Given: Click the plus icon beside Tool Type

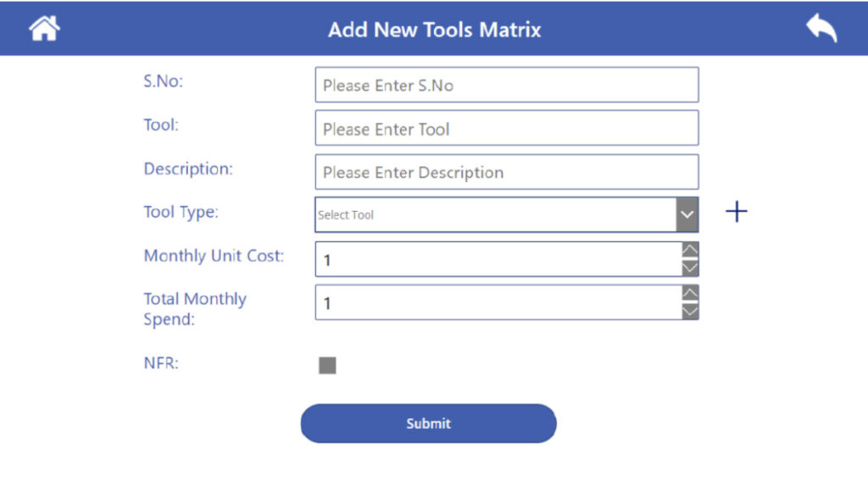Looking at the screenshot, I should (737, 212).
